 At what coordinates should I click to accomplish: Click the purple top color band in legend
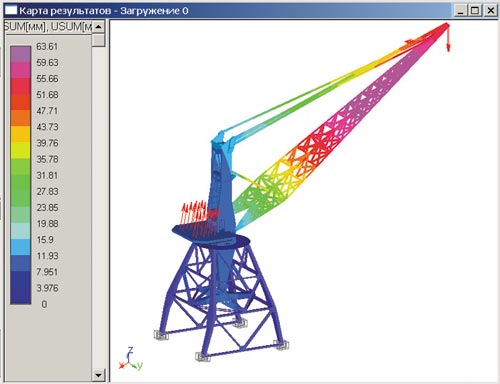(x=20, y=54)
